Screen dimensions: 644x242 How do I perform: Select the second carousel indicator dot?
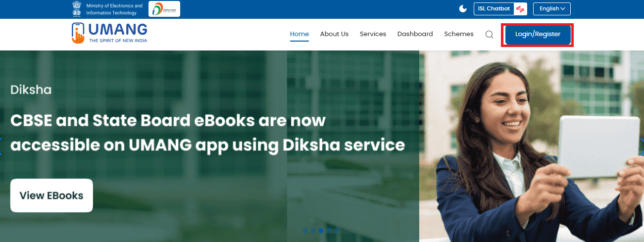coord(313,231)
